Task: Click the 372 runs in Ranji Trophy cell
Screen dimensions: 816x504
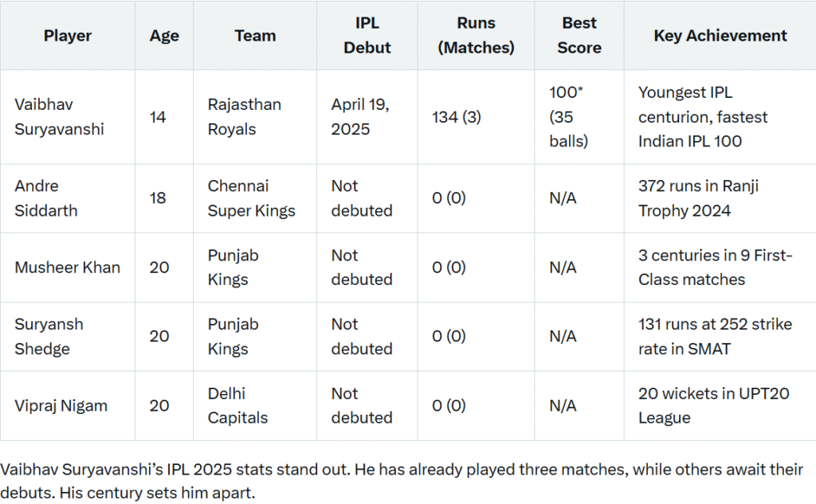Action: [698, 198]
